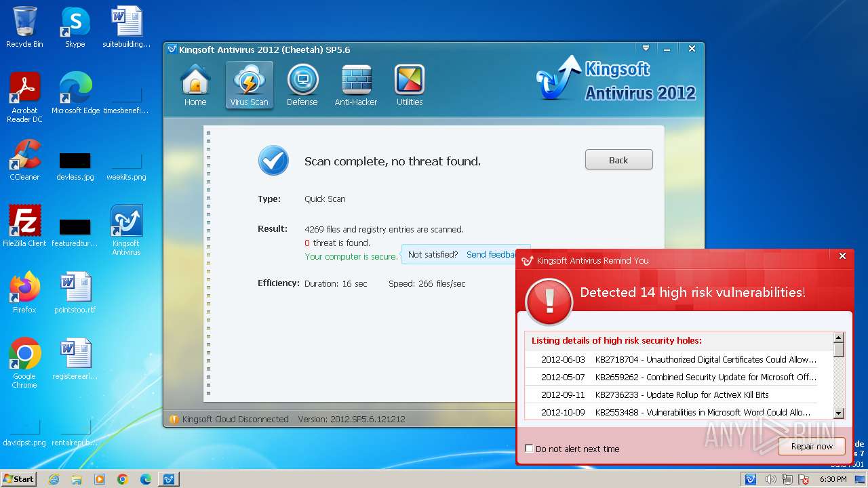Click the blue checkmark scan complete icon
Screen dimensions: 868x488
273,160
